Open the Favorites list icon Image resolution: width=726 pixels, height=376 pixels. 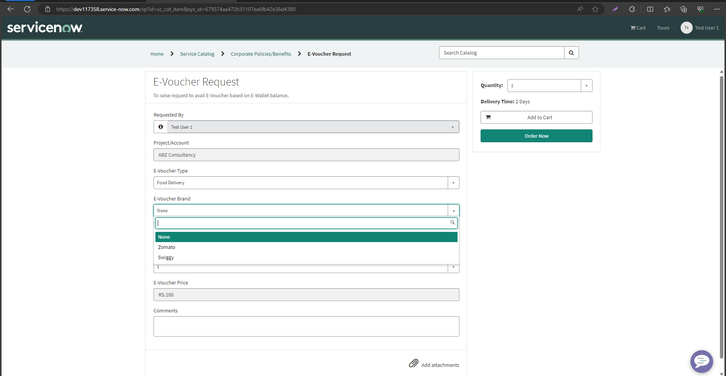pos(667,9)
